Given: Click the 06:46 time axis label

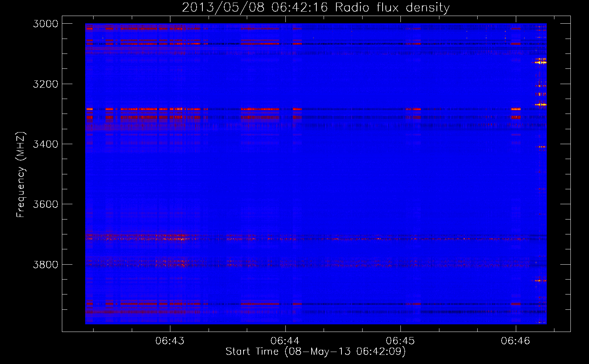Looking at the screenshot, I should (x=515, y=341).
